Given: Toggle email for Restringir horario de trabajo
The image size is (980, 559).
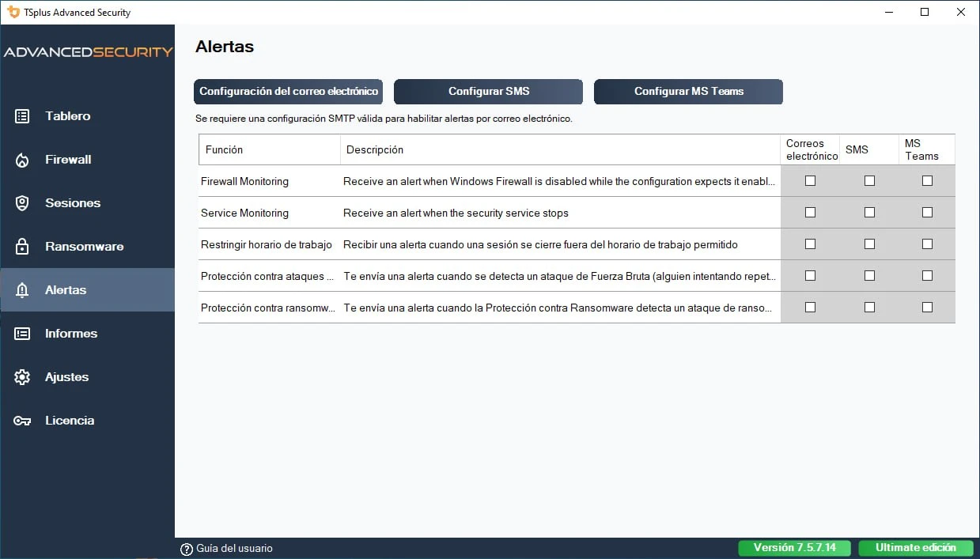Looking at the screenshot, I should tap(810, 244).
